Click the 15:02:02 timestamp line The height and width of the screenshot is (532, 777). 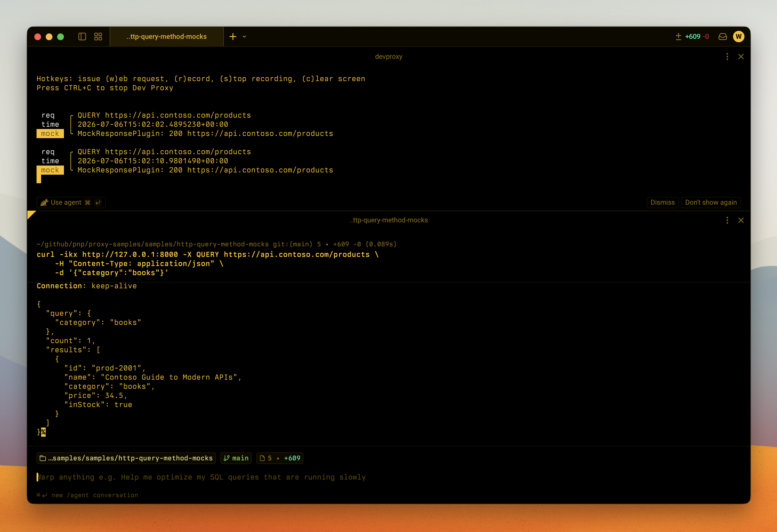tap(153, 124)
